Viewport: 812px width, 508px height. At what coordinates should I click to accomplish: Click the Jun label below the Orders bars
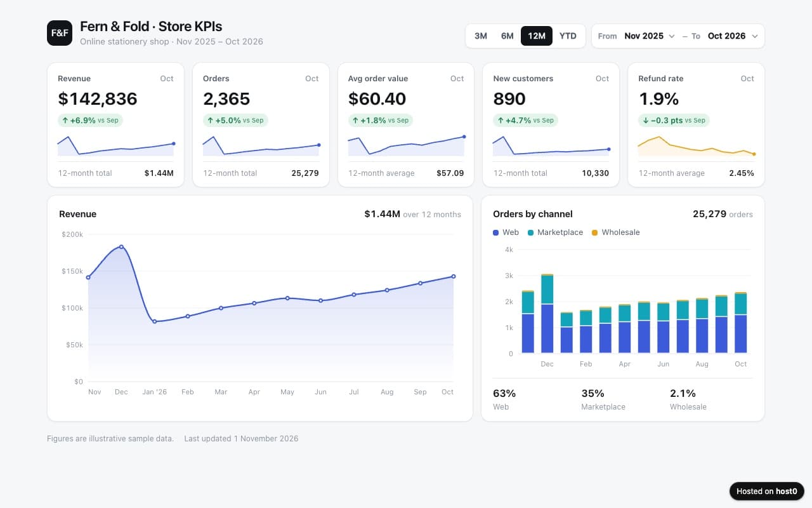[x=663, y=364]
